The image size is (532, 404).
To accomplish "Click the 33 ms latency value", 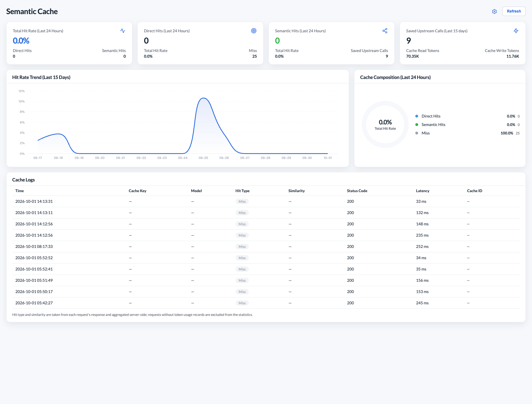I will [x=421, y=202].
